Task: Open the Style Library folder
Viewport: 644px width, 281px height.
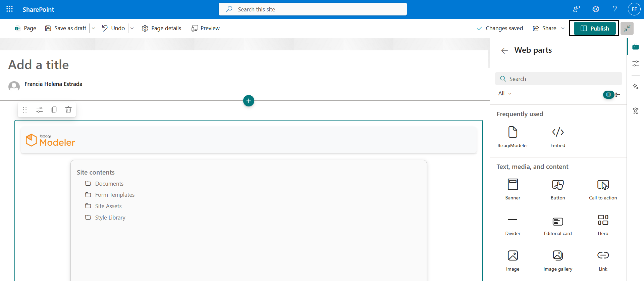Action: [x=105, y=218]
